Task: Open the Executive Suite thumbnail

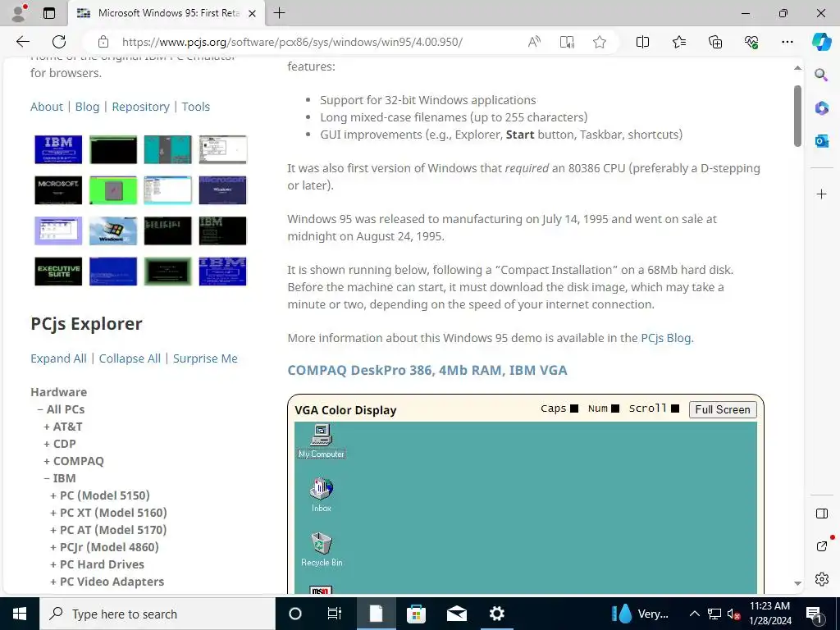Action: pyautogui.click(x=58, y=271)
